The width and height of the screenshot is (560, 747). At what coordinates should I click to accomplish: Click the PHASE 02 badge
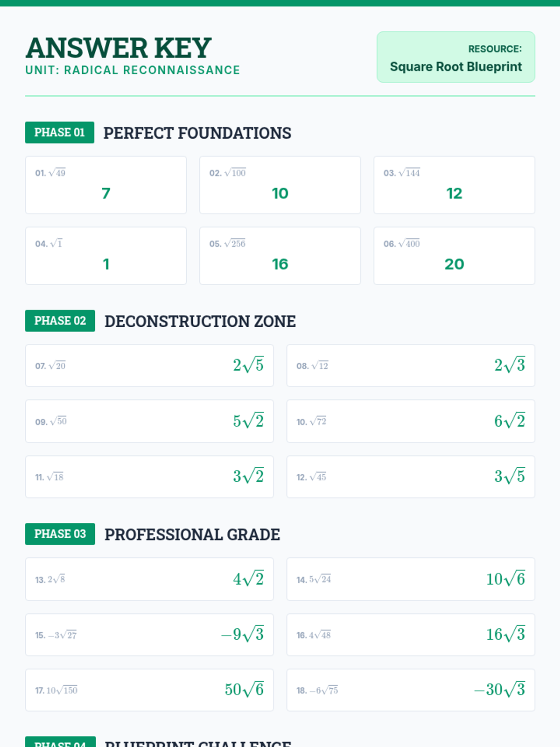(60, 321)
